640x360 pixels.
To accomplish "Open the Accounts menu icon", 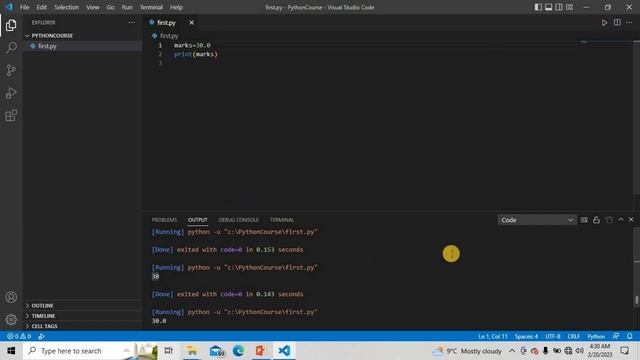I will pyautogui.click(x=11, y=297).
